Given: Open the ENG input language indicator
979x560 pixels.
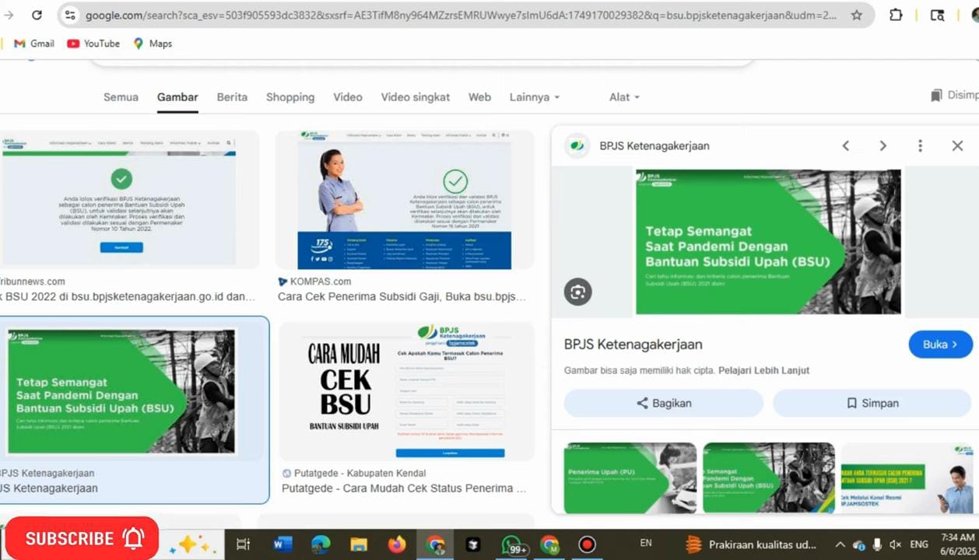Looking at the screenshot, I should (x=919, y=544).
